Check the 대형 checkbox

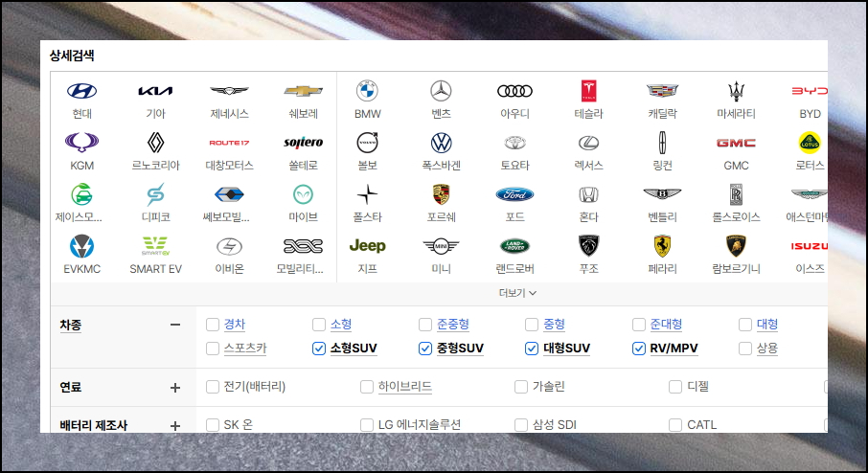coord(745,325)
